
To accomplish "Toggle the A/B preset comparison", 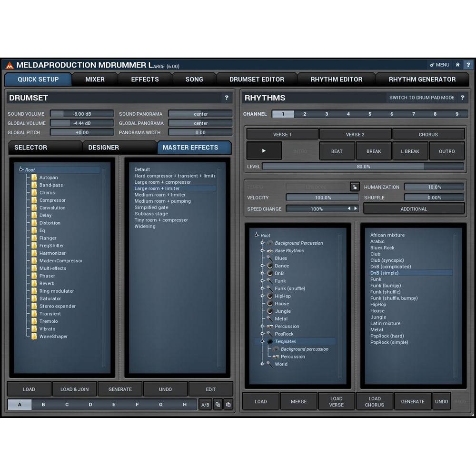I will 205,404.
